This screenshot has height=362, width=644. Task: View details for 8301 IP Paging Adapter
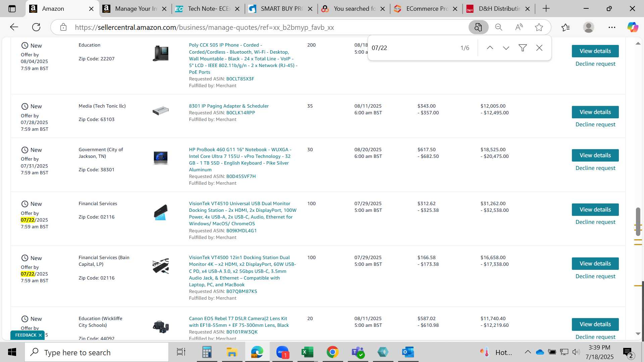click(595, 112)
